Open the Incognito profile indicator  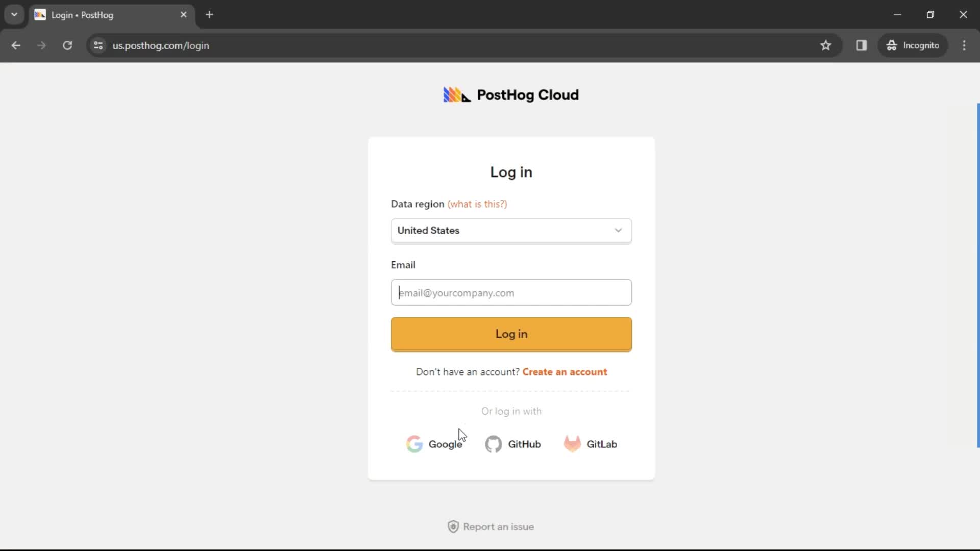[x=913, y=45]
